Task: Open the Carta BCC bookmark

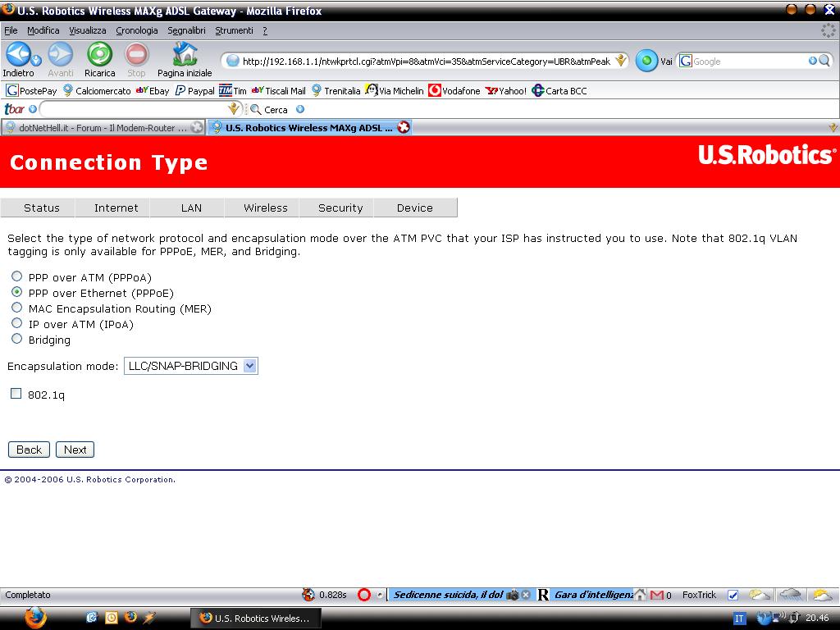Action: 559,90
